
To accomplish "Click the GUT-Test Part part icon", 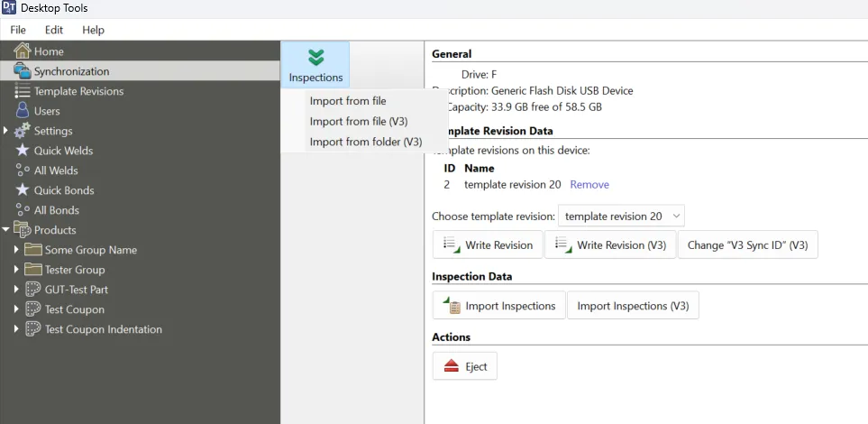I will click(33, 290).
